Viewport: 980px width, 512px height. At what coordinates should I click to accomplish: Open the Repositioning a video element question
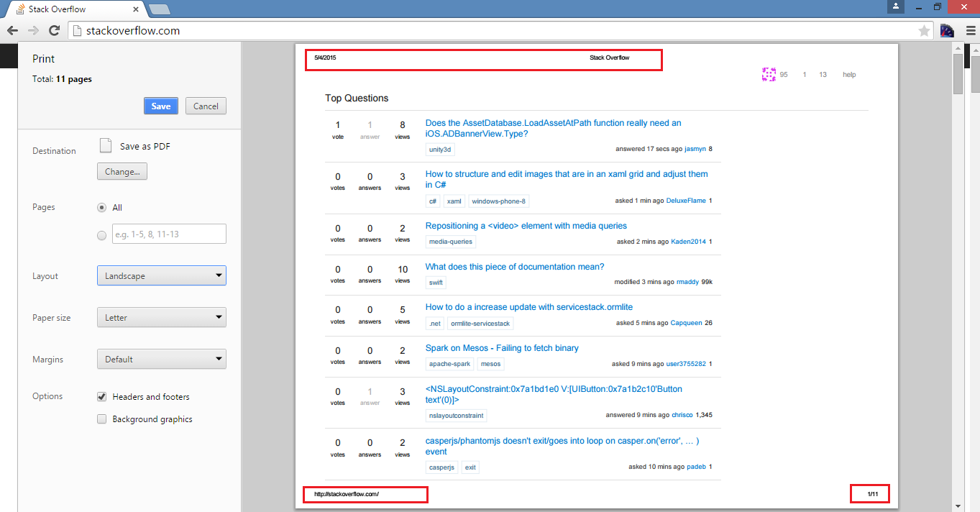click(526, 226)
